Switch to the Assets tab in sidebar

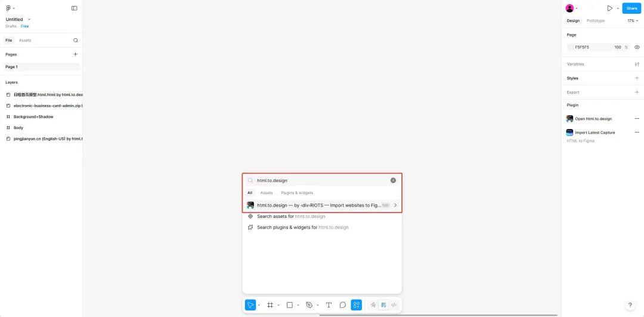pos(25,40)
